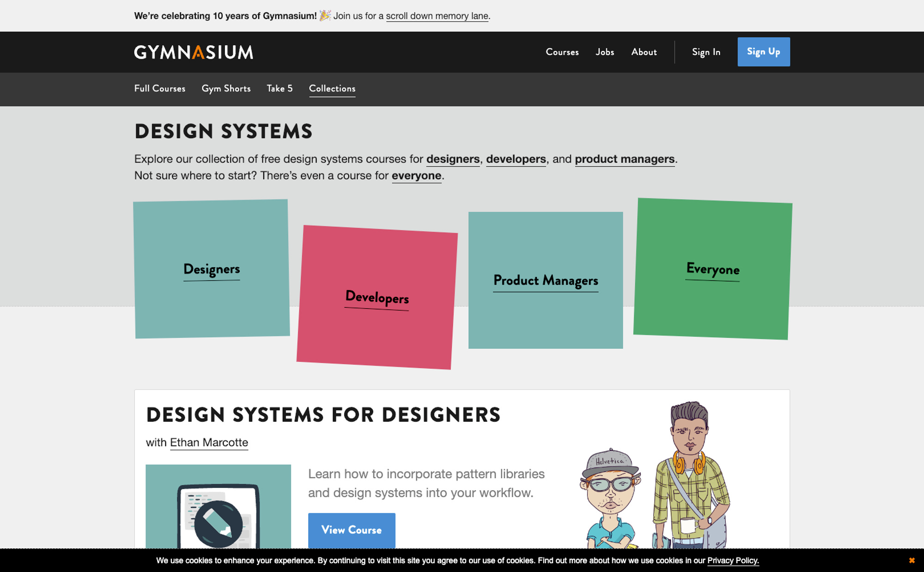The width and height of the screenshot is (924, 572).
Task: Follow the scroll down memory lane link
Action: (437, 16)
